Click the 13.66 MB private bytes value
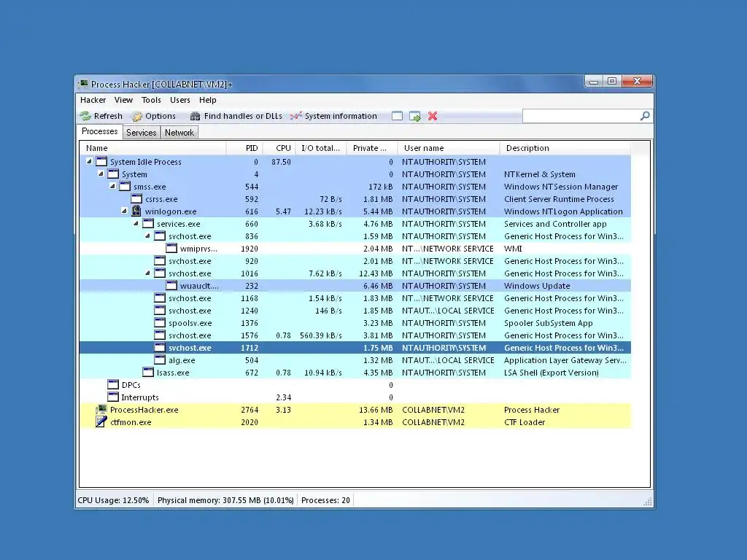 click(376, 410)
